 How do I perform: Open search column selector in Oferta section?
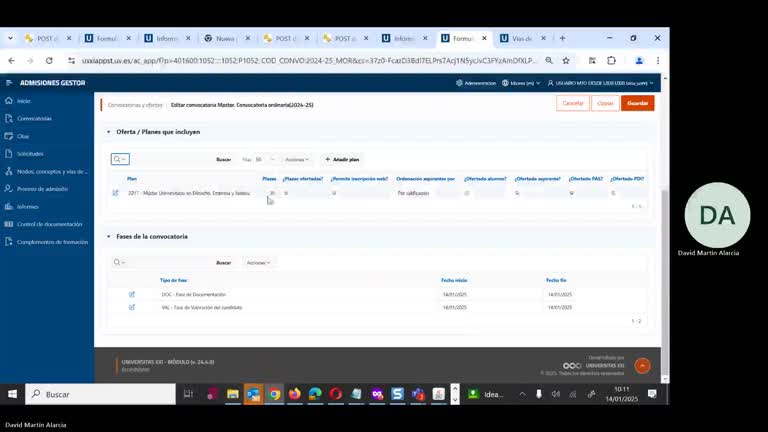120,159
